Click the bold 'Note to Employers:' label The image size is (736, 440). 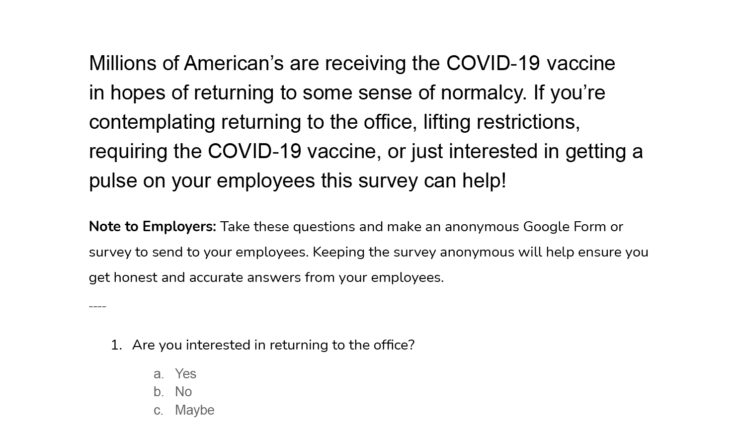tap(153, 227)
